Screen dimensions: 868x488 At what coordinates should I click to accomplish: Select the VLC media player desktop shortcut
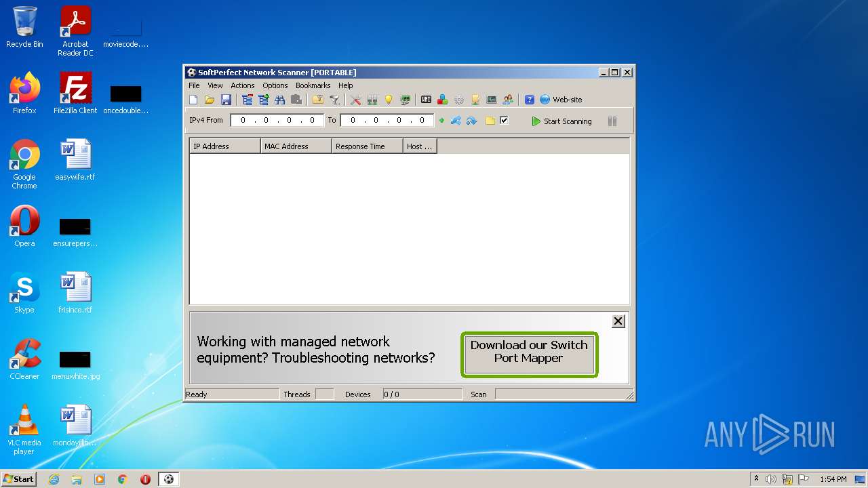(24, 429)
